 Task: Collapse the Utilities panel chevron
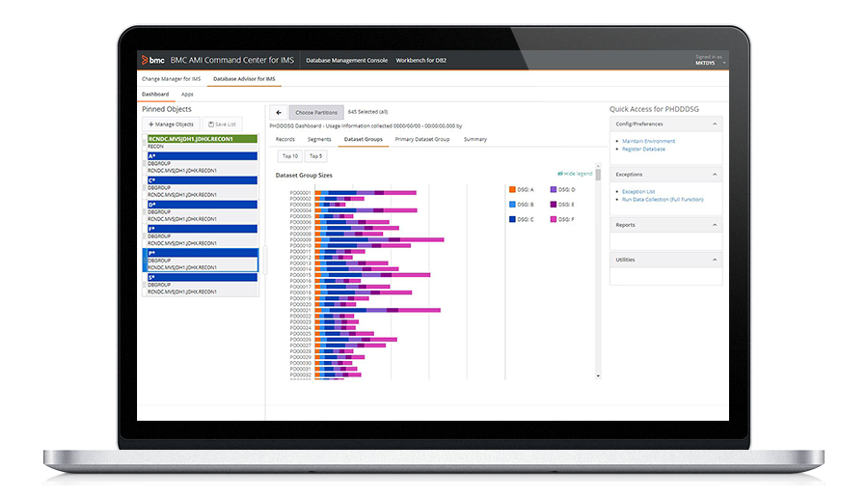[715, 260]
